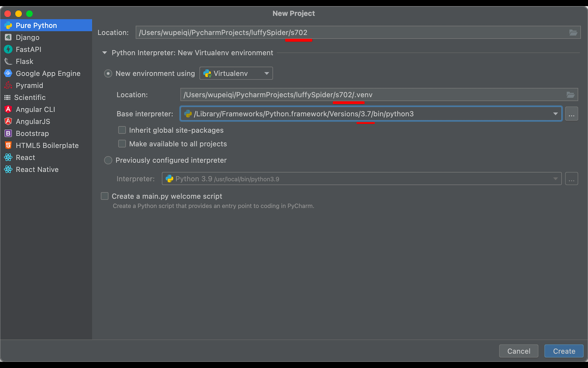The height and width of the screenshot is (368, 588).
Task: Click the Python icon in Base interpreter field
Action: [x=188, y=114]
